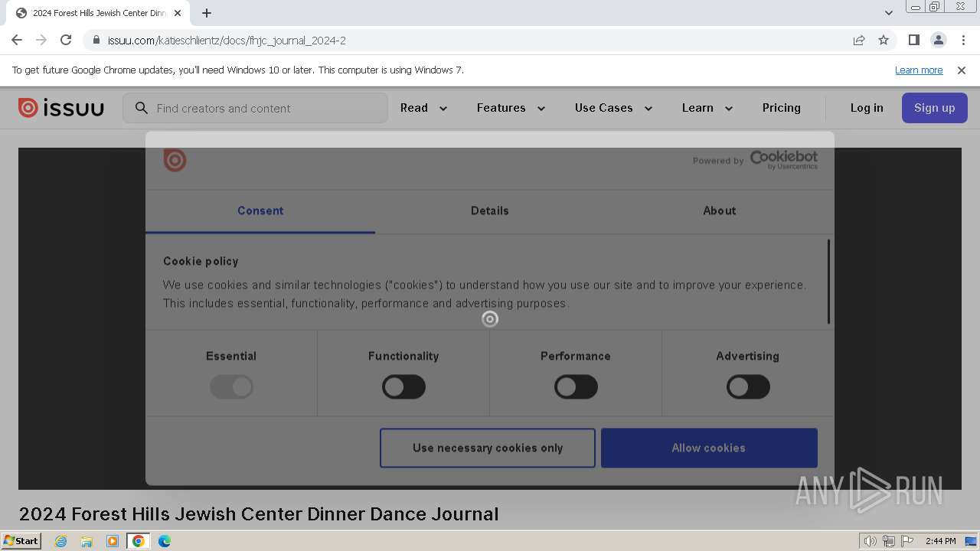Close the issuu browser tab

click(x=178, y=13)
